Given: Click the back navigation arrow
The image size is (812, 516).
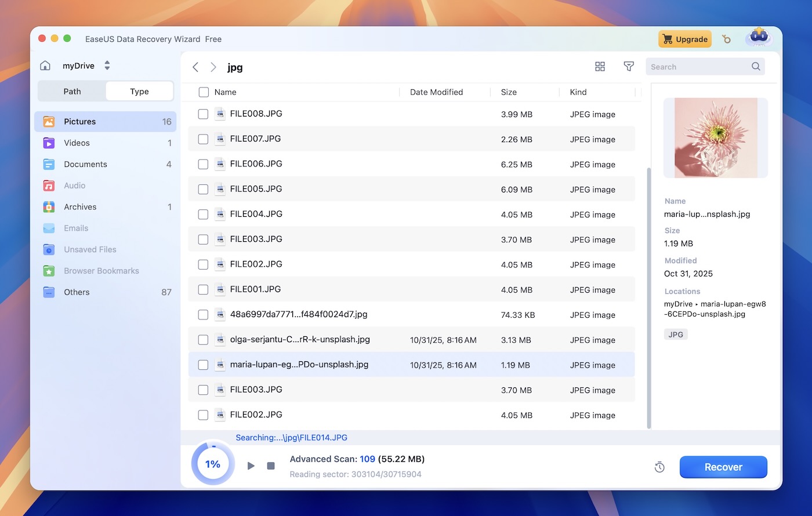Looking at the screenshot, I should tap(195, 67).
